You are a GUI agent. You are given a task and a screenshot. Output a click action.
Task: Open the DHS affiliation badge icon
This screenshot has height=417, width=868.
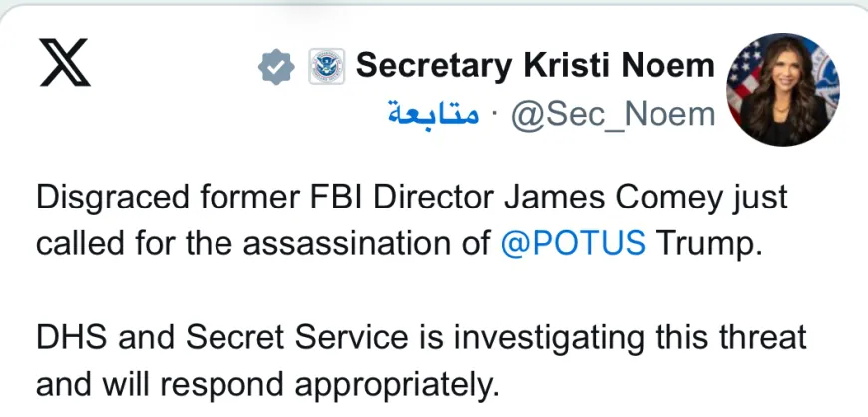(326, 67)
